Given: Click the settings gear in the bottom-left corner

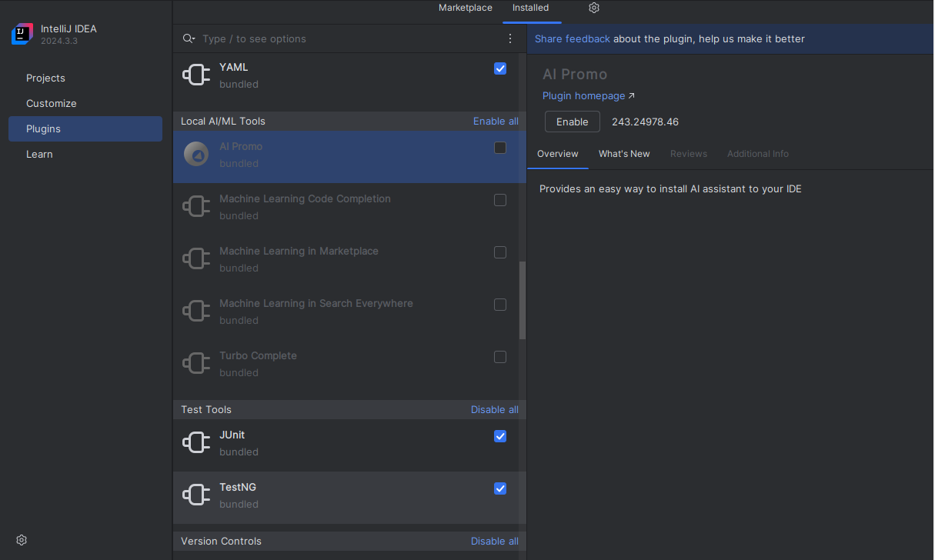Looking at the screenshot, I should pos(21,539).
